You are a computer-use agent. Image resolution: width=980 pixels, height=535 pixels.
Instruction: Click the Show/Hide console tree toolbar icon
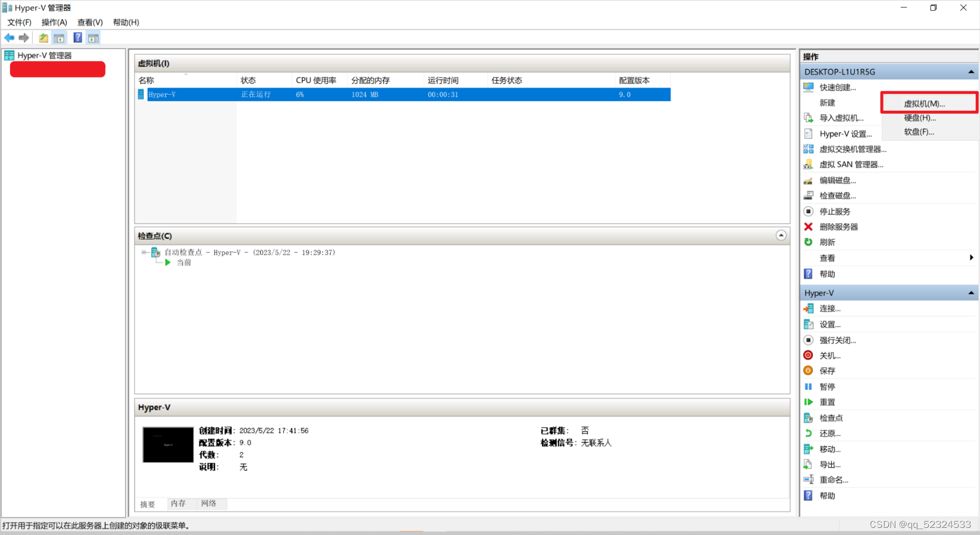click(59, 38)
